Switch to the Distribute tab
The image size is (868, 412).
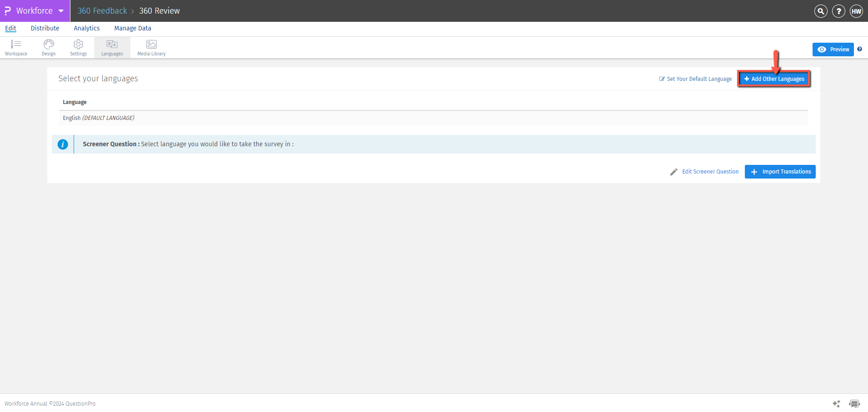click(x=45, y=28)
